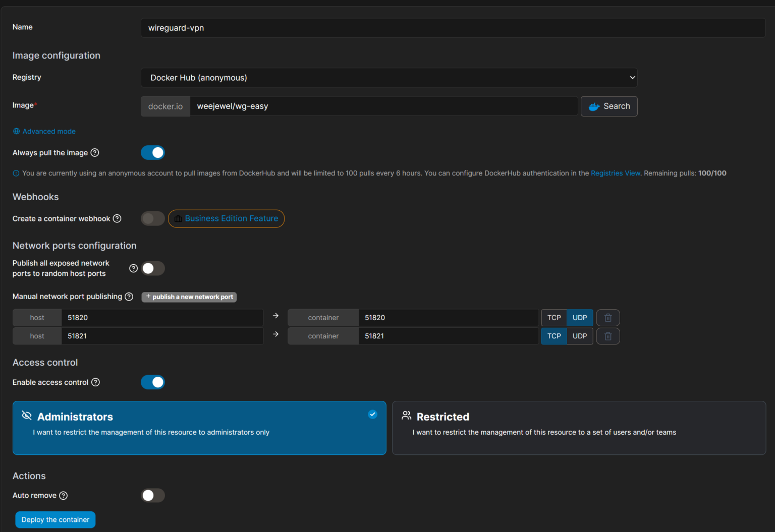Open help tooltip beside Always pull the image
Image resolution: width=775 pixels, height=532 pixels.
pyautogui.click(x=95, y=152)
